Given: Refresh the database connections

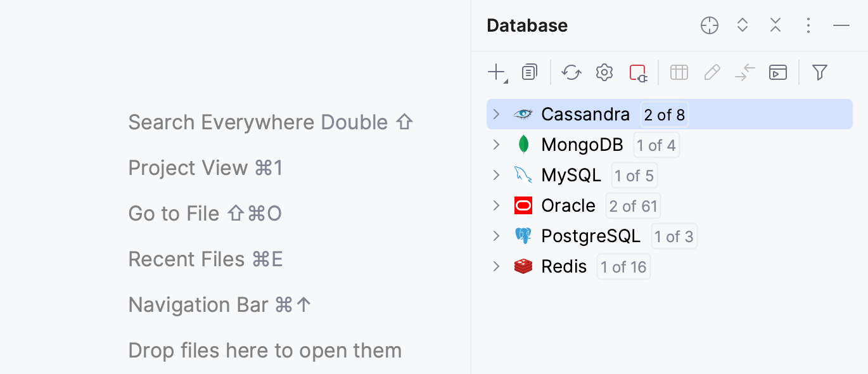Looking at the screenshot, I should tap(571, 72).
